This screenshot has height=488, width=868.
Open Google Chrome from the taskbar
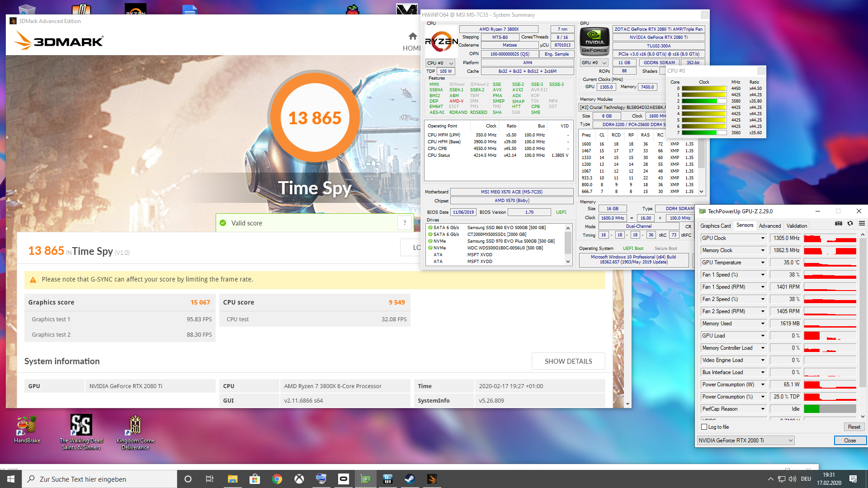(x=277, y=479)
